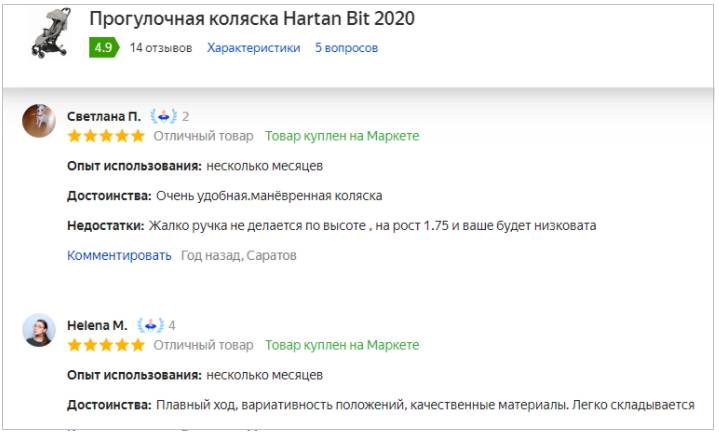Open Helena M. avatar picture
The image size is (719, 435).
(x=39, y=330)
